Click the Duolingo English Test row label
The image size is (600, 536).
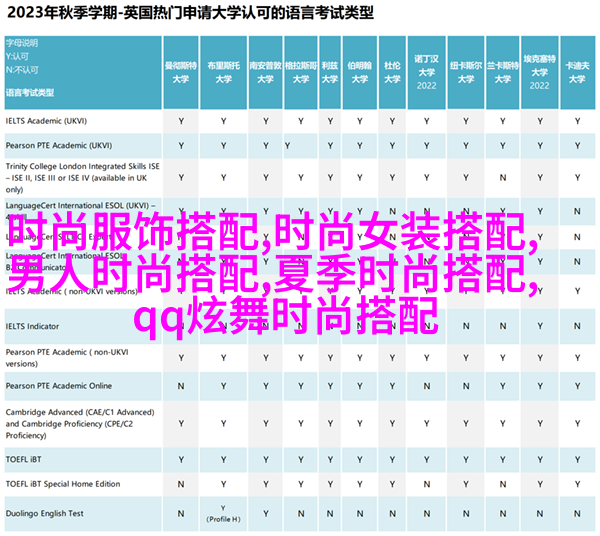pos(46,512)
